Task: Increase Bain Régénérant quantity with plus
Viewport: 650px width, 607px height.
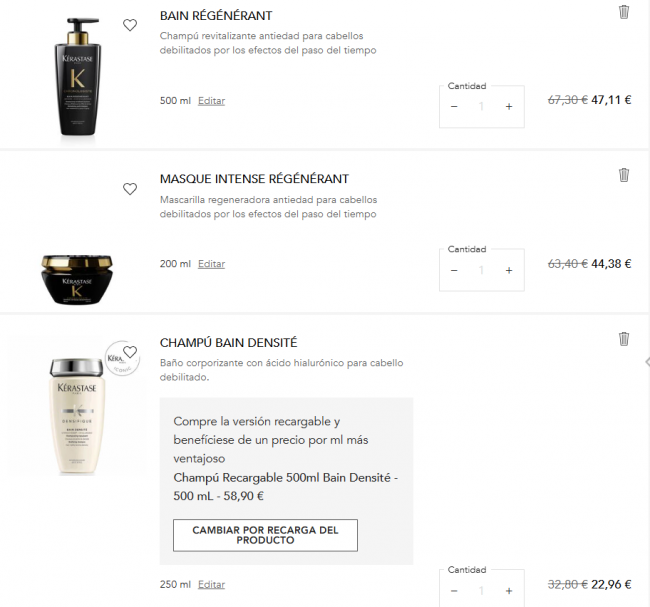Action: (509, 107)
